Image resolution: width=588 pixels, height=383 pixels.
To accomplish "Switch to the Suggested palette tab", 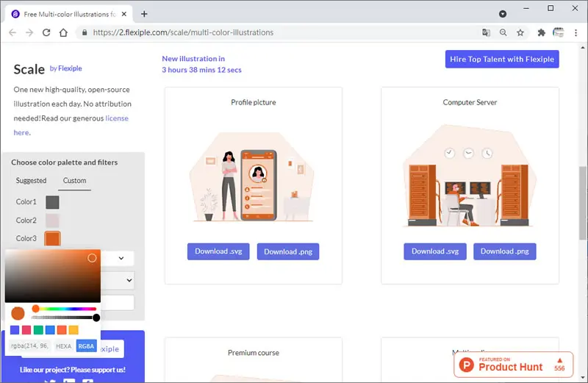I will (x=31, y=180).
